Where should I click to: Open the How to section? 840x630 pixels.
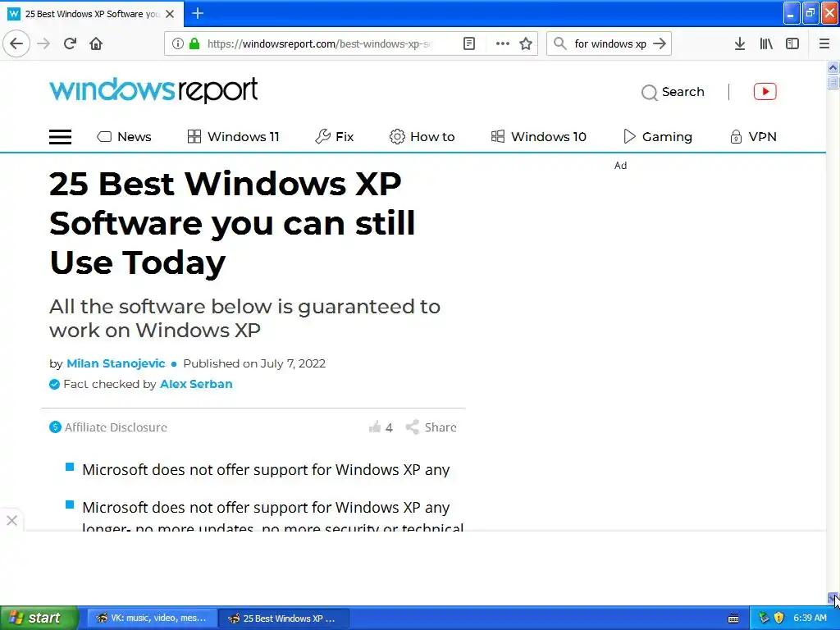coord(422,137)
